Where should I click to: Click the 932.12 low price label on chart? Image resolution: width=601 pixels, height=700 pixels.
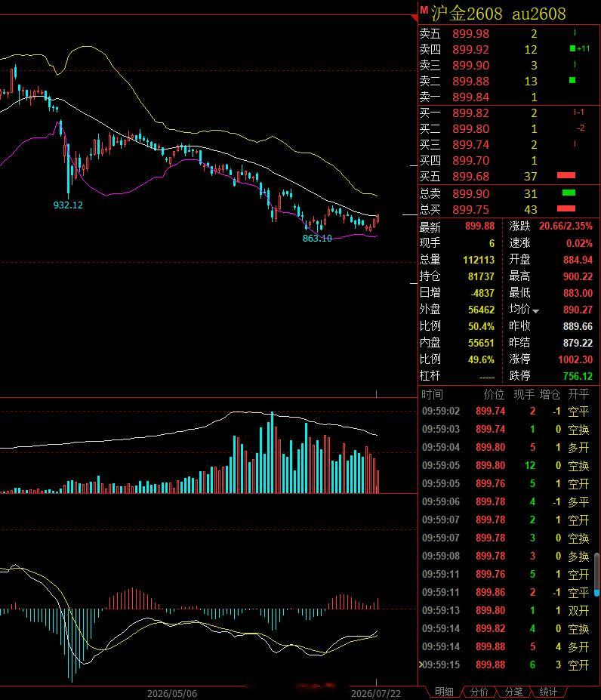(68, 205)
